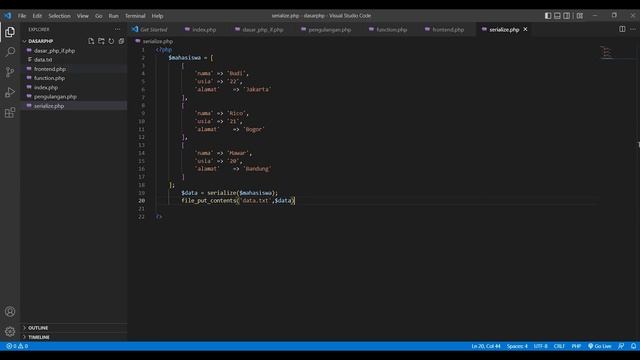Open the Edit menu
The height and width of the screenshot is (360, 640).
[x=37, y=16]
